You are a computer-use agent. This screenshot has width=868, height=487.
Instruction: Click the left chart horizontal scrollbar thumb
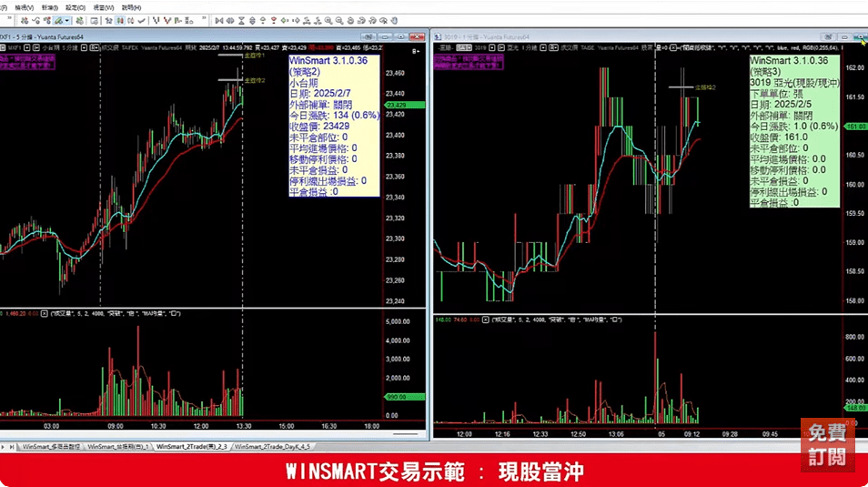point(405,434)
